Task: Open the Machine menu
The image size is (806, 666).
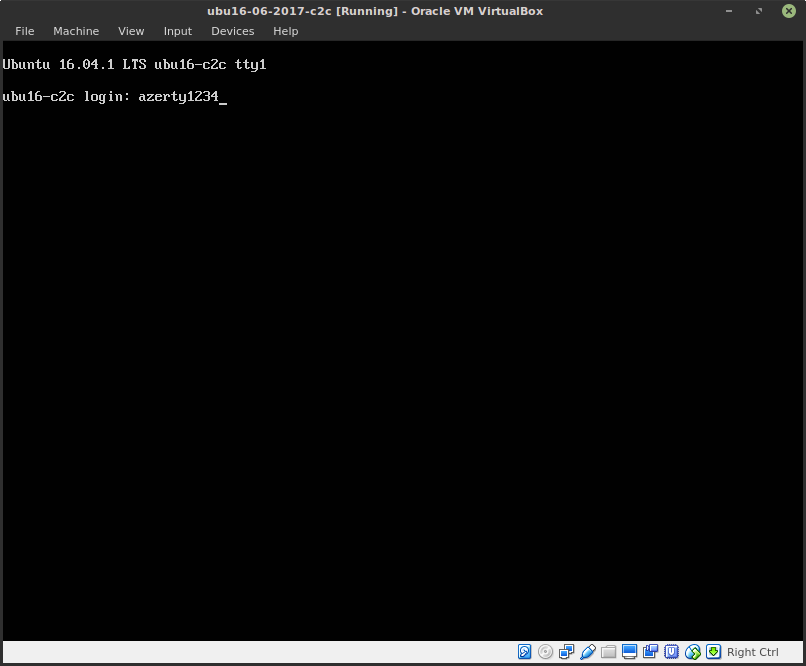Action: pyautogui.click(x=76, y=31)
